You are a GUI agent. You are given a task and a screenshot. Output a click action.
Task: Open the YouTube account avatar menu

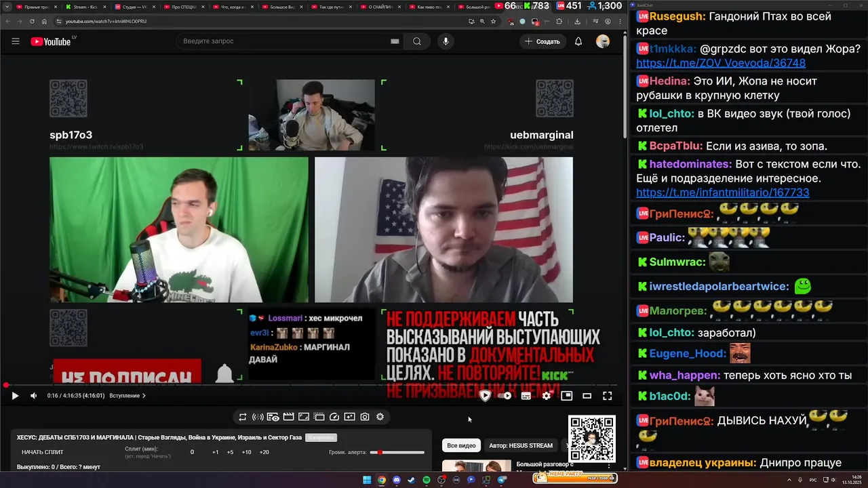(603, 41)
